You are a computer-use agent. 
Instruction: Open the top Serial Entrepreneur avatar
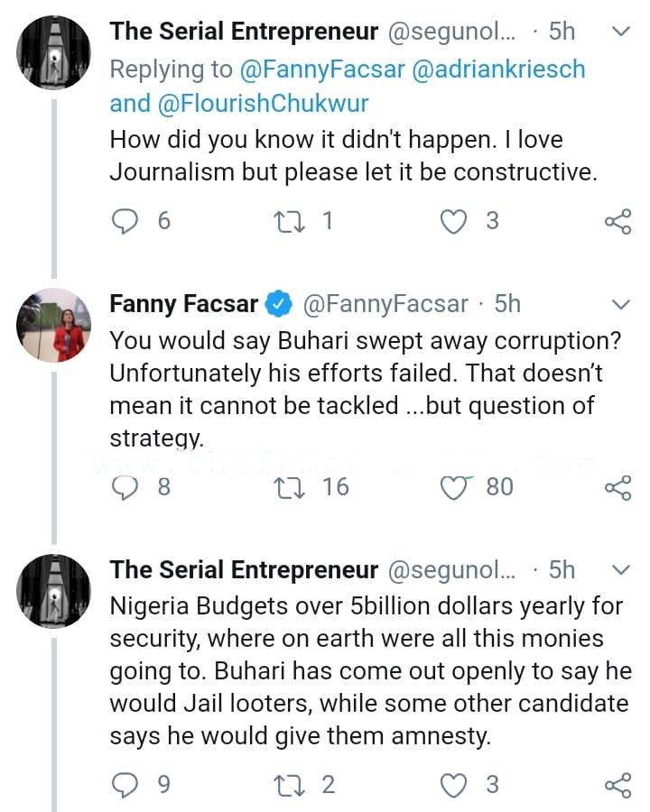click(x=55, y=52)
